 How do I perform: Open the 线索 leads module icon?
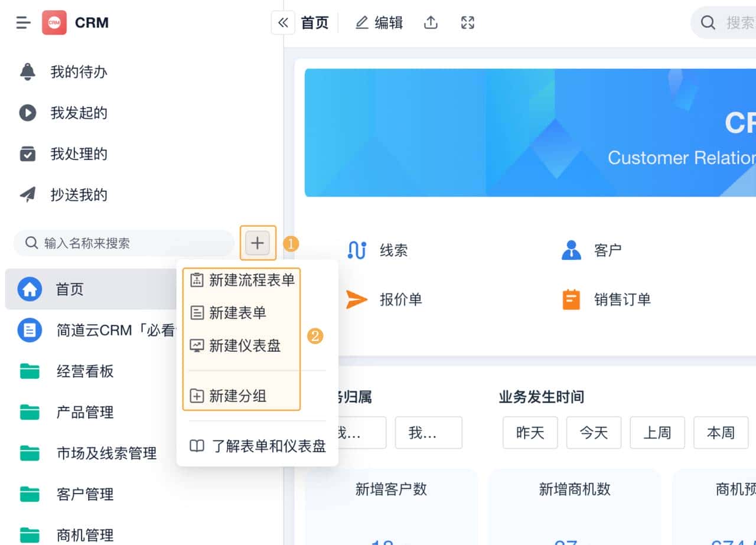pyautogui.click(x=357, y=250)
